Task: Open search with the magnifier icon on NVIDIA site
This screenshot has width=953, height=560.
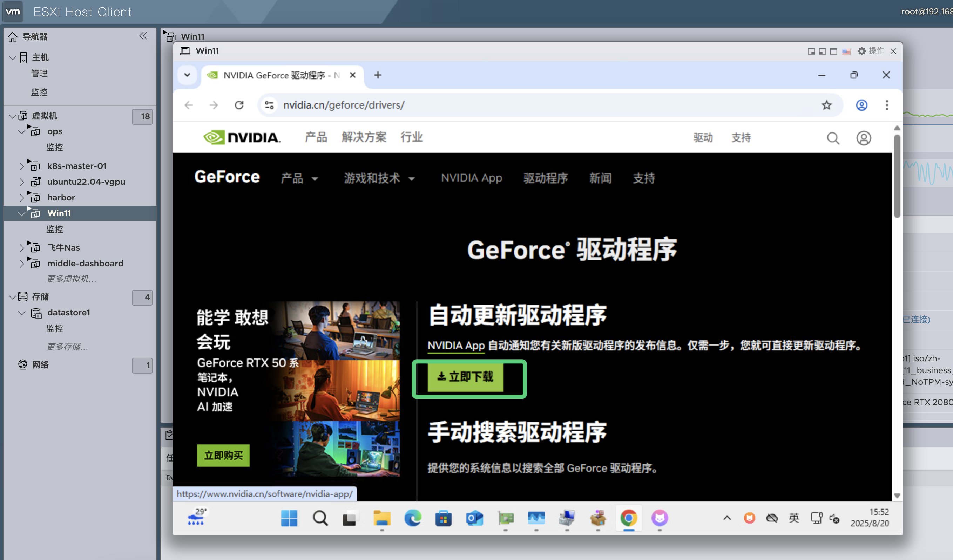Action: coord(833,138)
